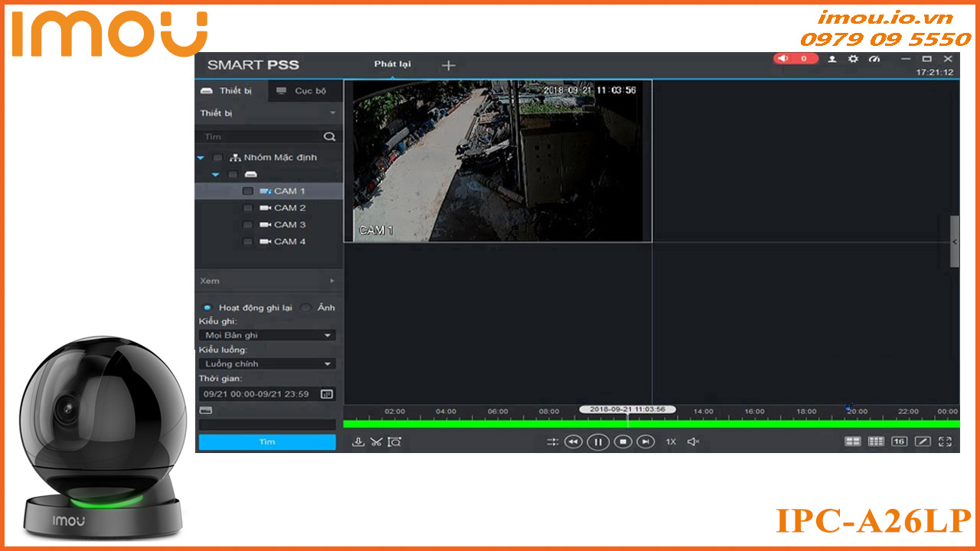Open the user account icon
The width and height of the screenshot is (980, 551).
tap(834, 59)
